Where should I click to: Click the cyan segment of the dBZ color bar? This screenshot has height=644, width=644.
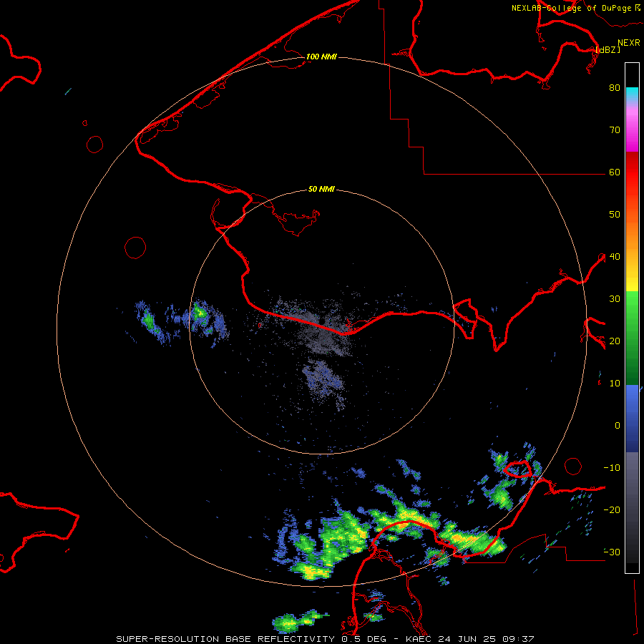(x=632, y=94)
